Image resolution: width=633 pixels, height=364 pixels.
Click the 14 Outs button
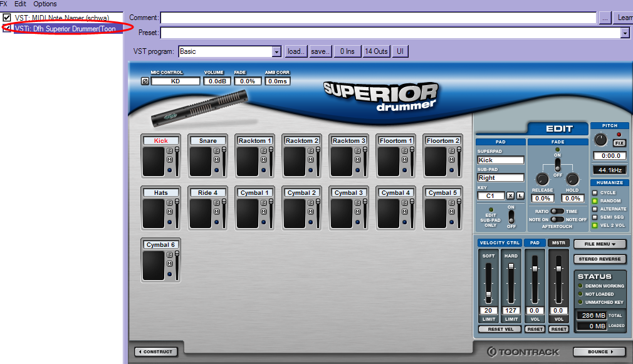[376, 51]
